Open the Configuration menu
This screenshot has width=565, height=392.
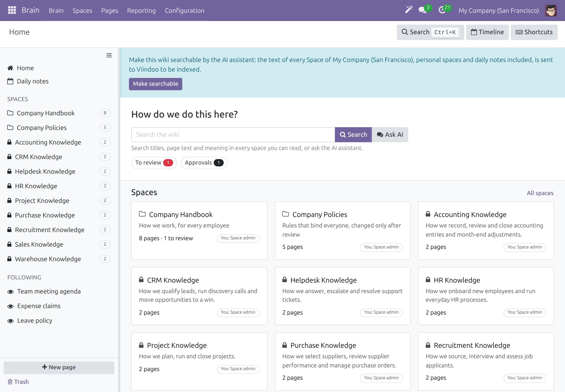(184, 10)
